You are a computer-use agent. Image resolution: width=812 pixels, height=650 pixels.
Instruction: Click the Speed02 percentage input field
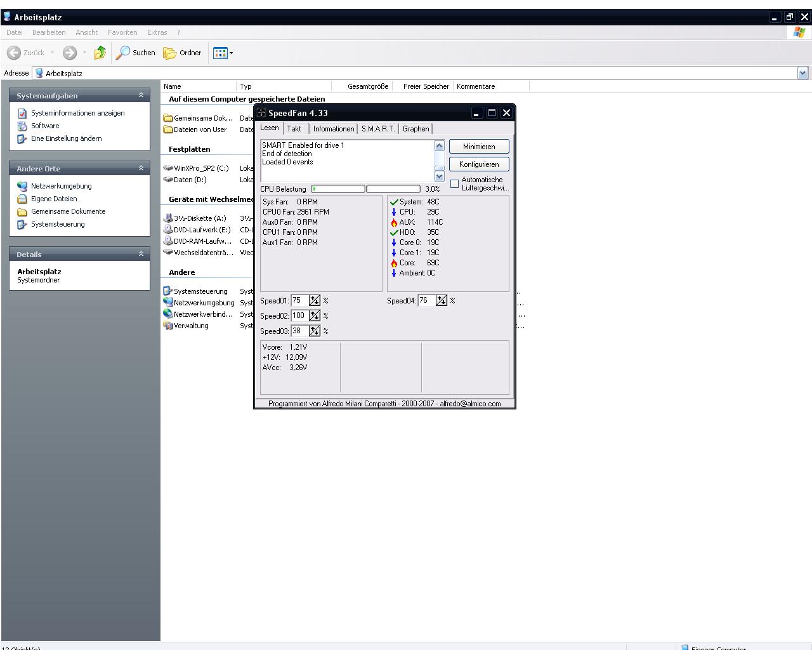299,315
